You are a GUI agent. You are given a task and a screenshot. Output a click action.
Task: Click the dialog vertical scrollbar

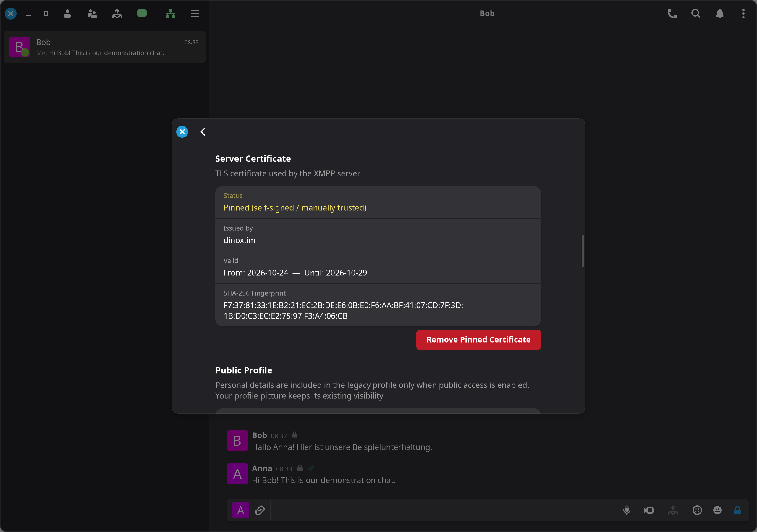click(x=583, y=251)
